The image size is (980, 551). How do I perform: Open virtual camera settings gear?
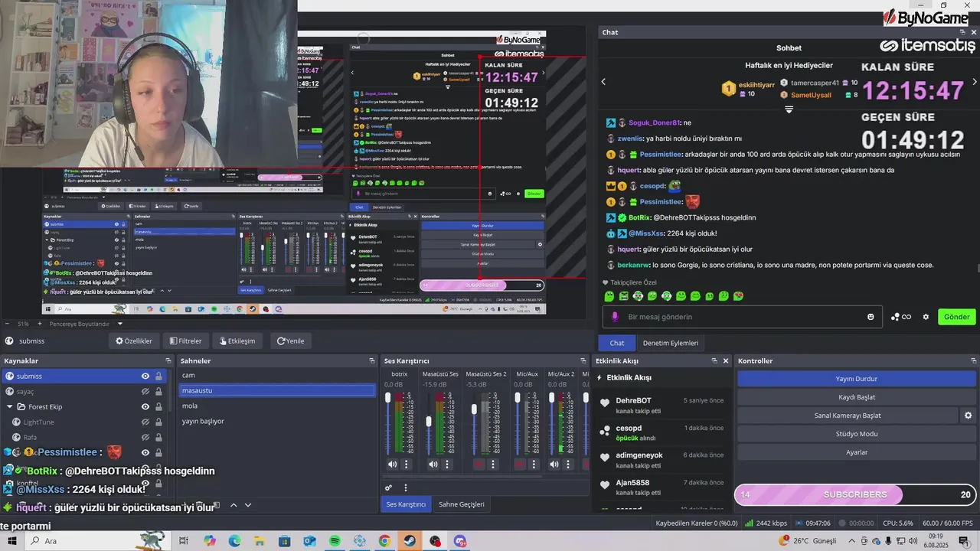pyautogui.click(x=968, y=416)
